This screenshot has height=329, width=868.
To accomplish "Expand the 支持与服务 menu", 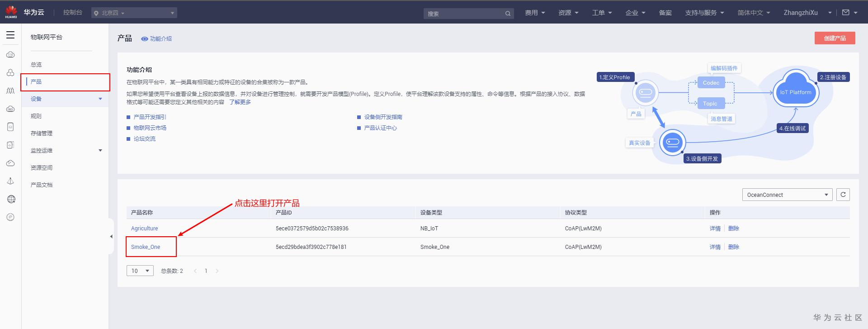I will [x=704, y=13].
